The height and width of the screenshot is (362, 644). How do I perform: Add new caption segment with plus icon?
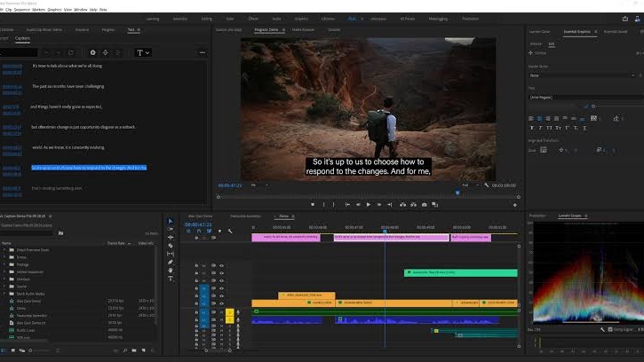[92, 52]
